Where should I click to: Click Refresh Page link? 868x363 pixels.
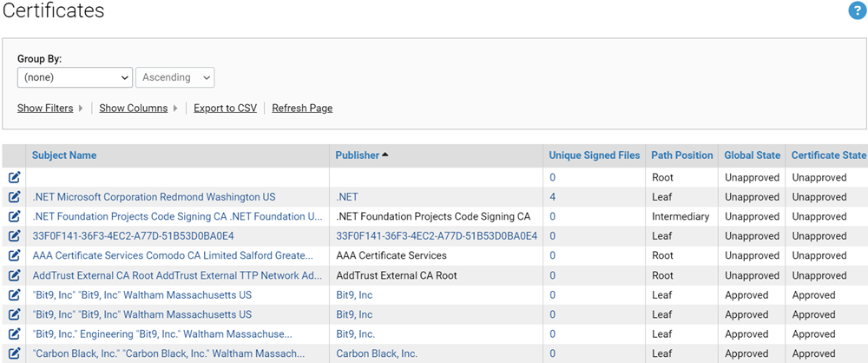coord(302,108)
